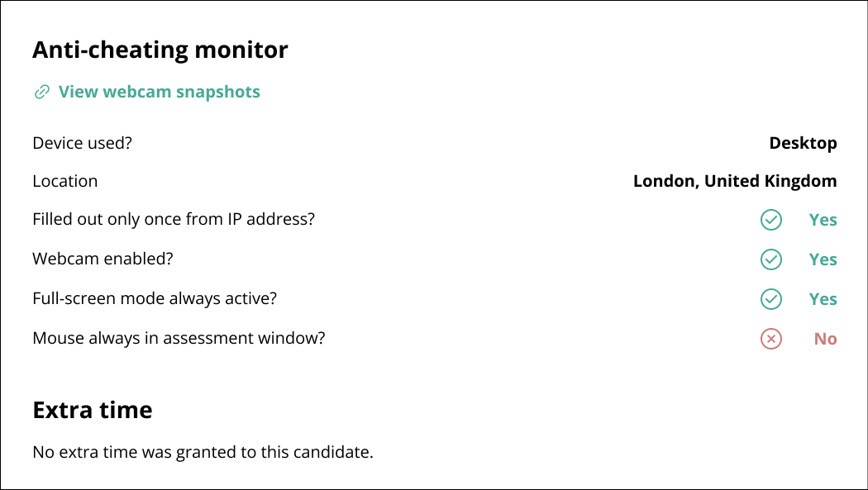Click the No extra time was granted message

(x=203, y=452)
